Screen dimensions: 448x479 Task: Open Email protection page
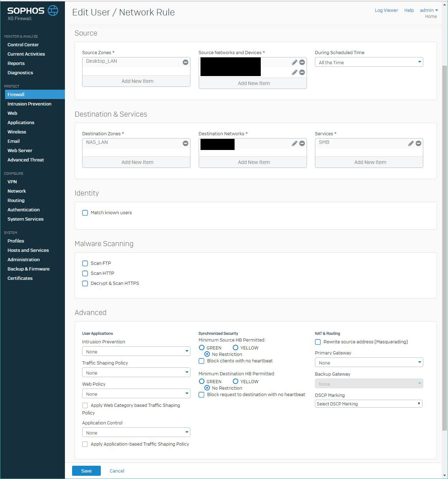point(14,141)
